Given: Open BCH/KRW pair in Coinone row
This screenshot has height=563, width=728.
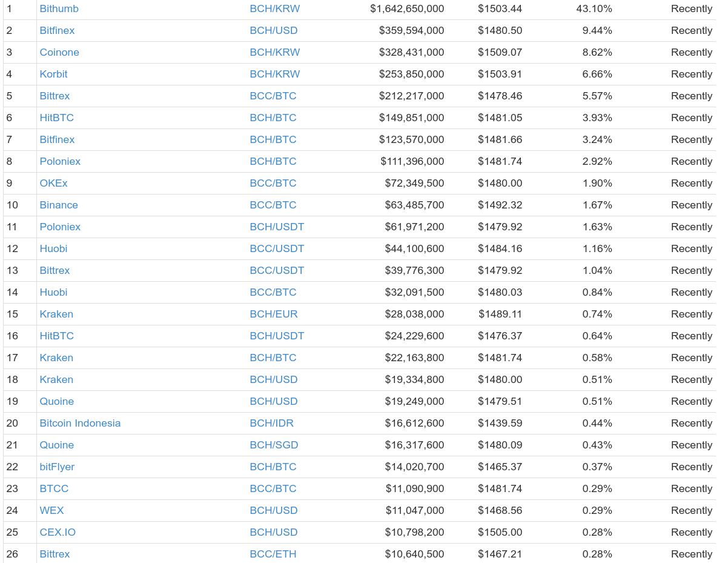Looking at the screenshot, I should point(274,52).
